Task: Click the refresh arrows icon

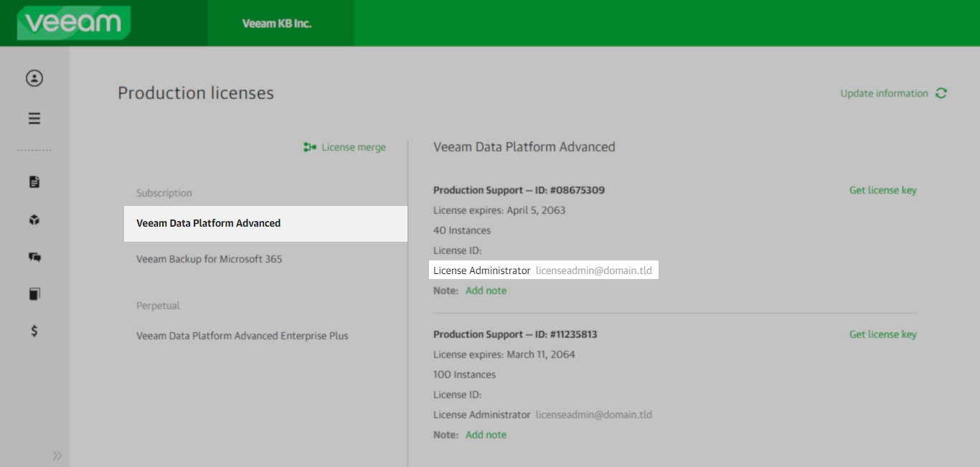Action: (x=941, y=93)
